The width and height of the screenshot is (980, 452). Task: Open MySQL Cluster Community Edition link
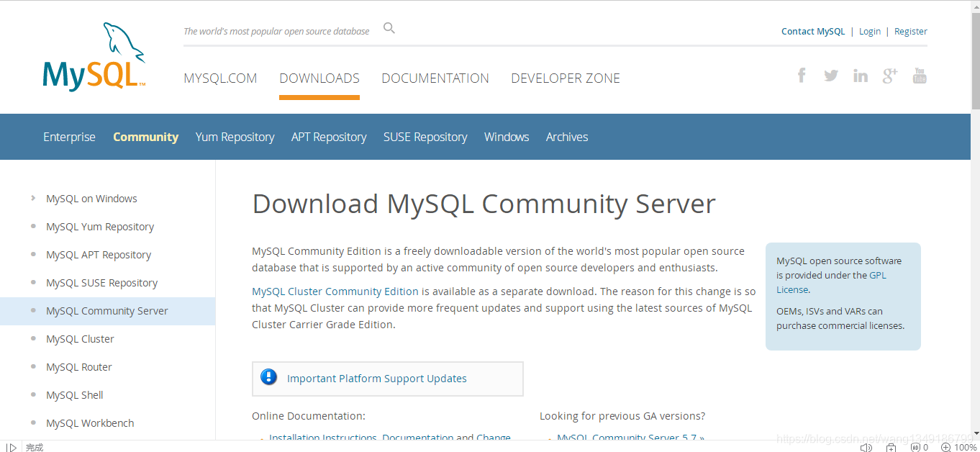click(x=335, y=291)
